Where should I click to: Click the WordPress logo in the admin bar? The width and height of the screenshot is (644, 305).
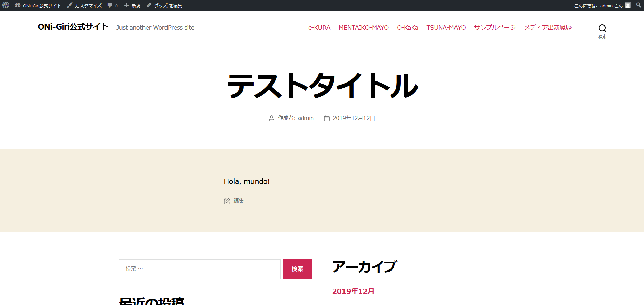click(x=5, y=5)
